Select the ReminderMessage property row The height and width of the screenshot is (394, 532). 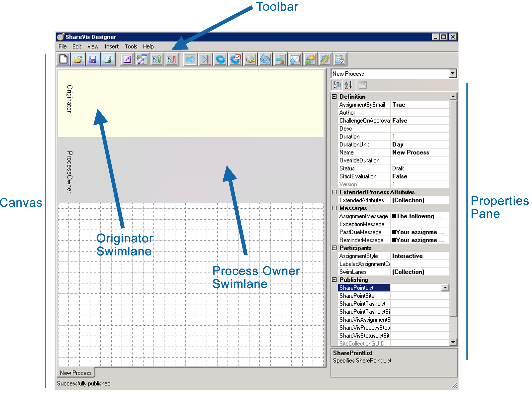coord(394,240)
